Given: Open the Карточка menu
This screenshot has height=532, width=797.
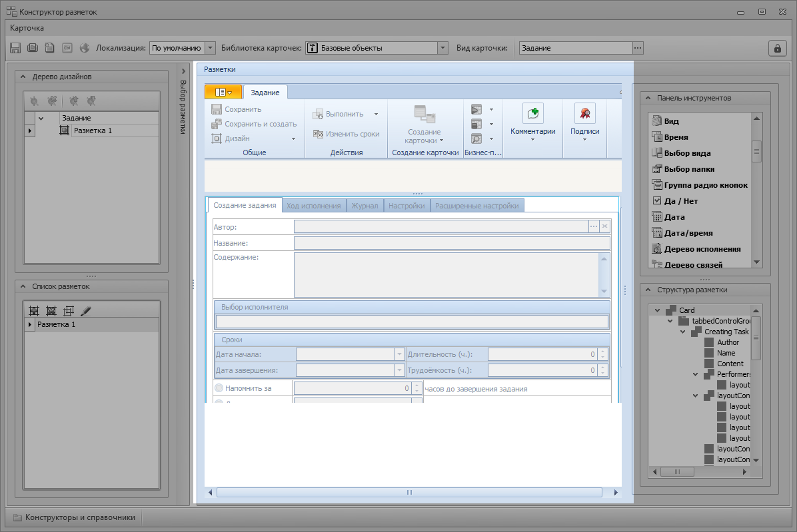Looking at the screenshot, I should point(27,29).
